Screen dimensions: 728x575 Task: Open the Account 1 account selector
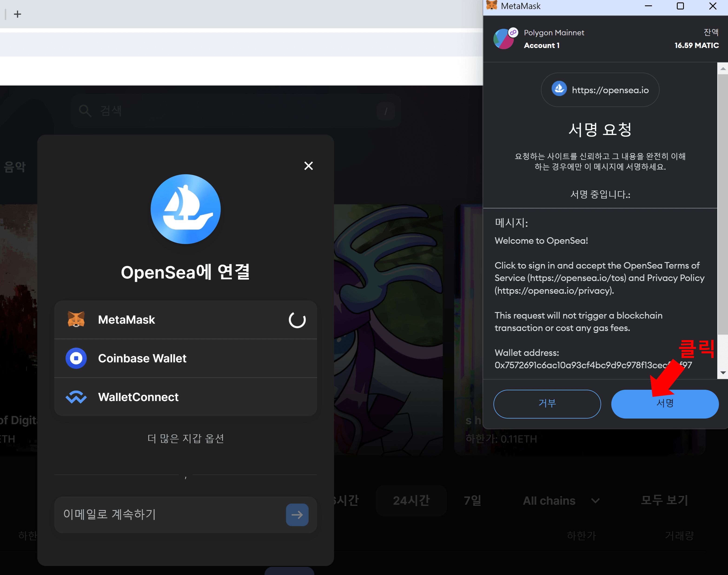(541, 45)
